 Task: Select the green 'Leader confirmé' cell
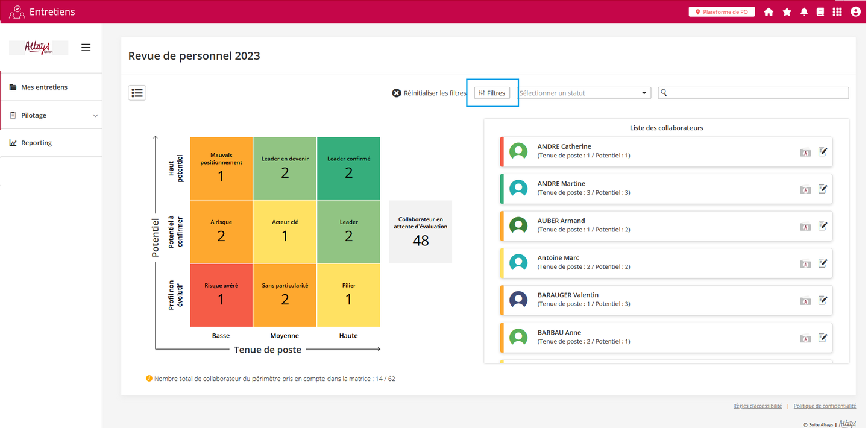pyautogui.click(x=348, y=168)
